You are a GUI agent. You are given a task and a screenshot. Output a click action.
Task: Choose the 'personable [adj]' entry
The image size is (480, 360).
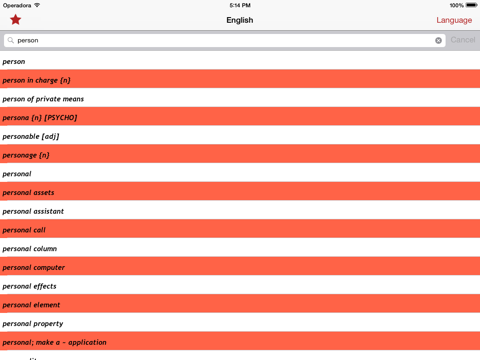(240, 135)
